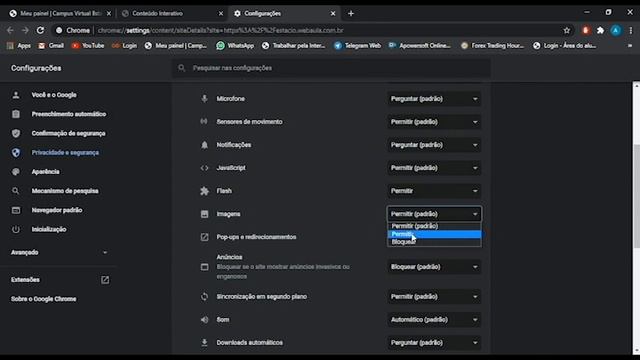
Task: Click the pop-up icon beside Pop-ups e redirecionamentos
Action: click(204, 237)
